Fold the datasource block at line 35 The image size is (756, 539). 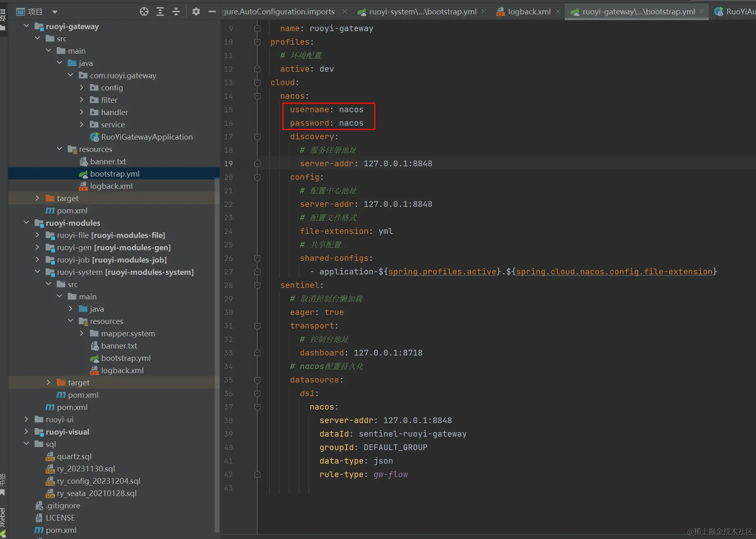(x=257, y=380)
